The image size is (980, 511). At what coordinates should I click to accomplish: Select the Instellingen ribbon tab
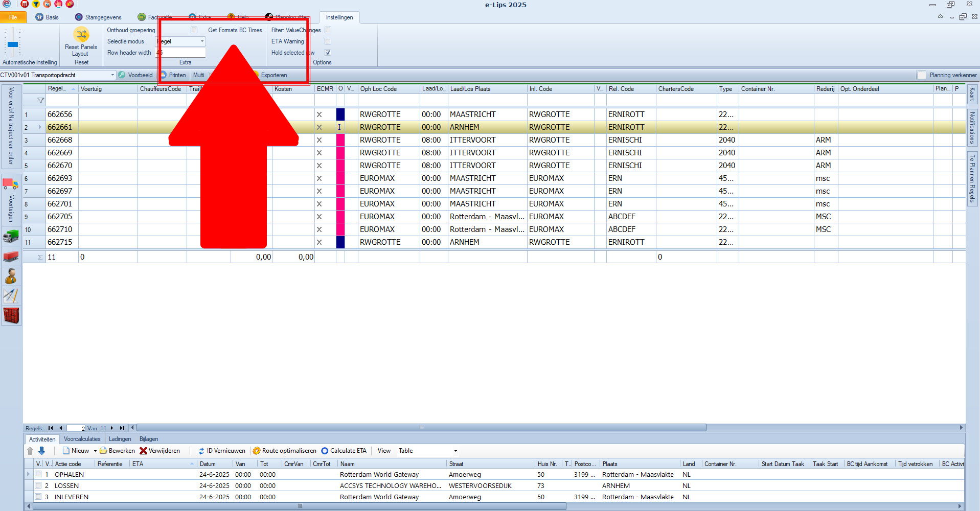coord(339,17)
